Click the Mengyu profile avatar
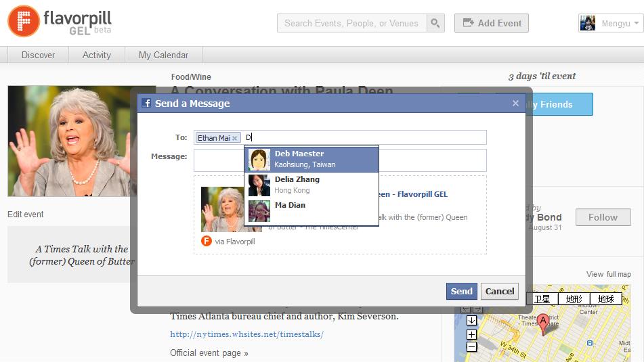644x362 pixels. pyautogui.click(x=587, y=23)
